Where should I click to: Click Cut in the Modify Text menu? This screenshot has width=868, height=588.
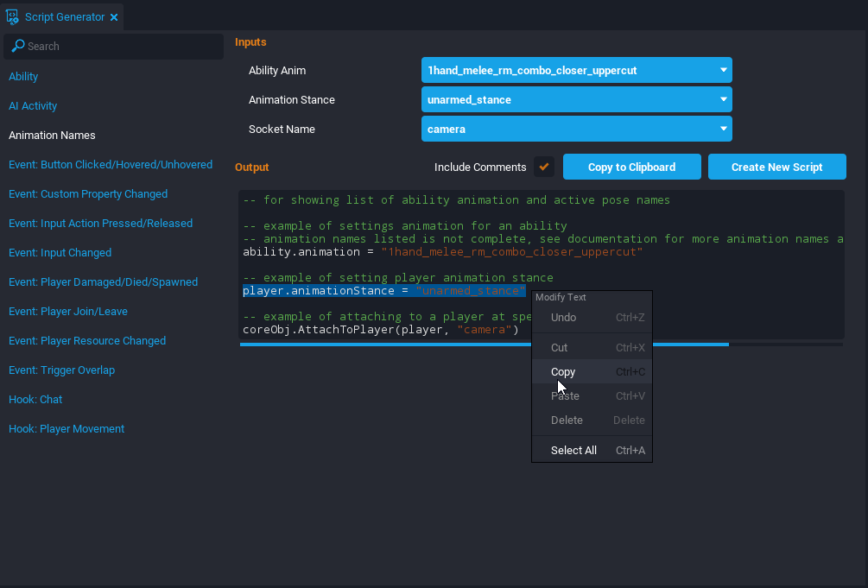(x=560, y=348)
